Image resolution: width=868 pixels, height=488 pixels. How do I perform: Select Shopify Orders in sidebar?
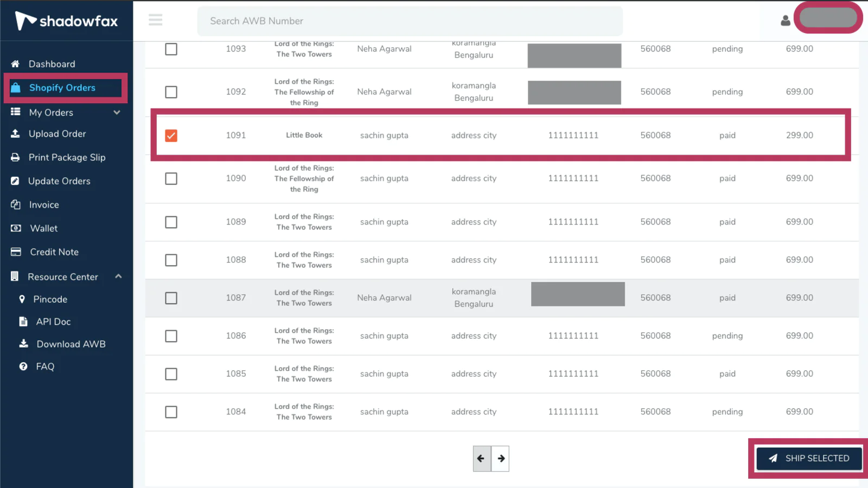(x=62, y=87)
